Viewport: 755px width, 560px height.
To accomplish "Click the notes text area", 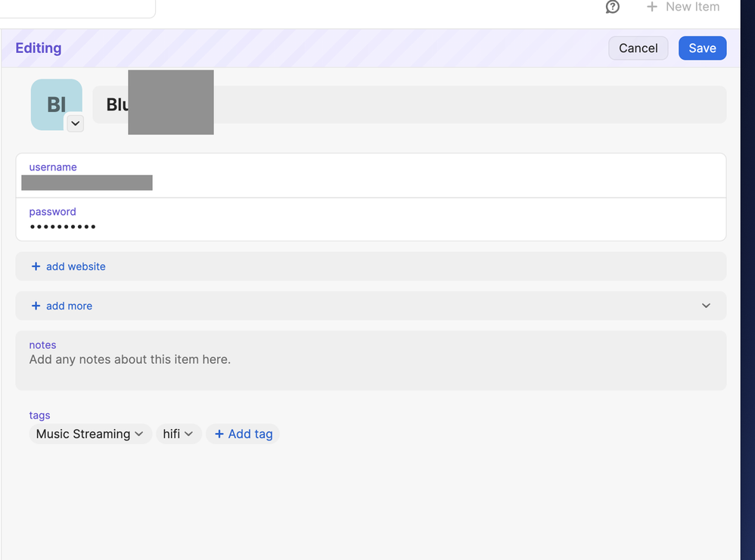I will (x=371, y=368).
